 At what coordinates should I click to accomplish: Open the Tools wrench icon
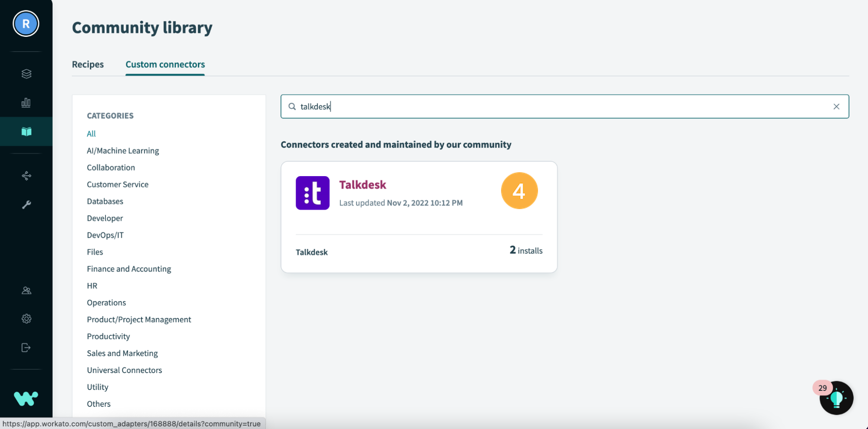coord(26,205)
